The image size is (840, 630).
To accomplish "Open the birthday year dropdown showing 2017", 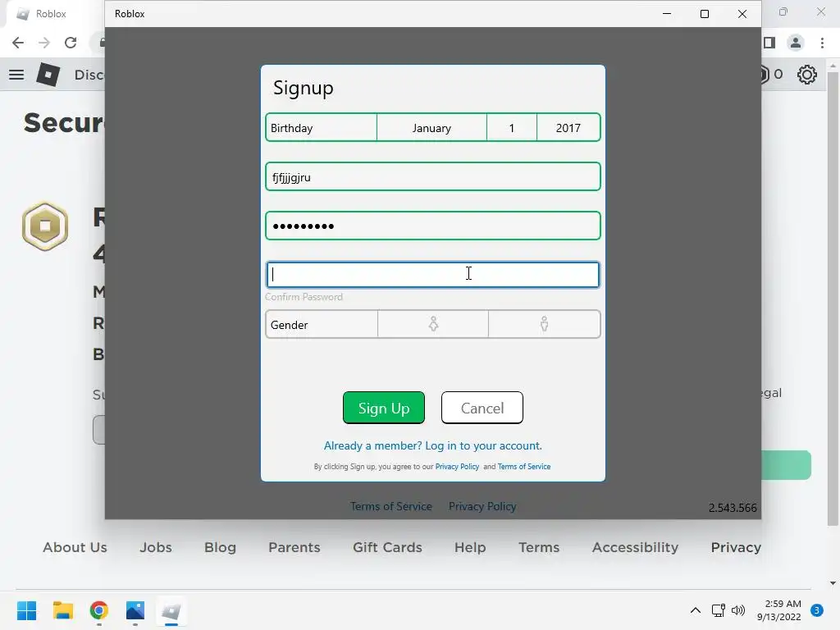I will tap(568, 128).
